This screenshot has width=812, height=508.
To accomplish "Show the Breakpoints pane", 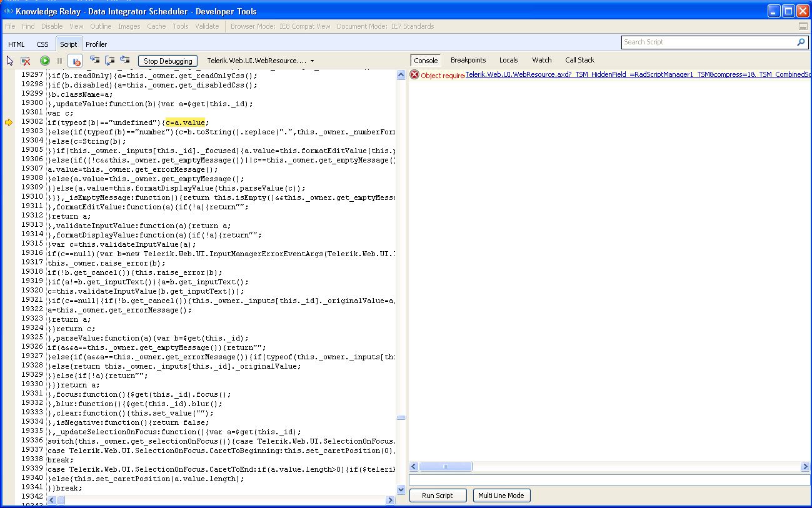I will click(x=468, y=60).
